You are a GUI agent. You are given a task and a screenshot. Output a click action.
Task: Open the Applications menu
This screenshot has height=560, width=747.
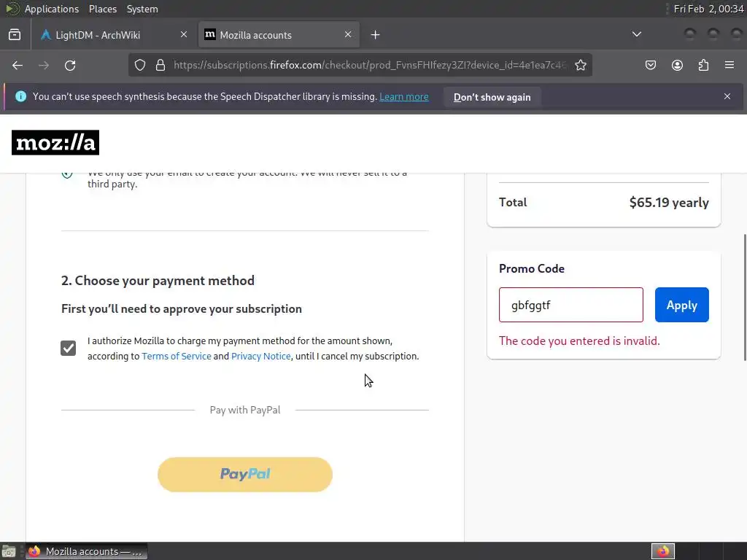[51, 9]
